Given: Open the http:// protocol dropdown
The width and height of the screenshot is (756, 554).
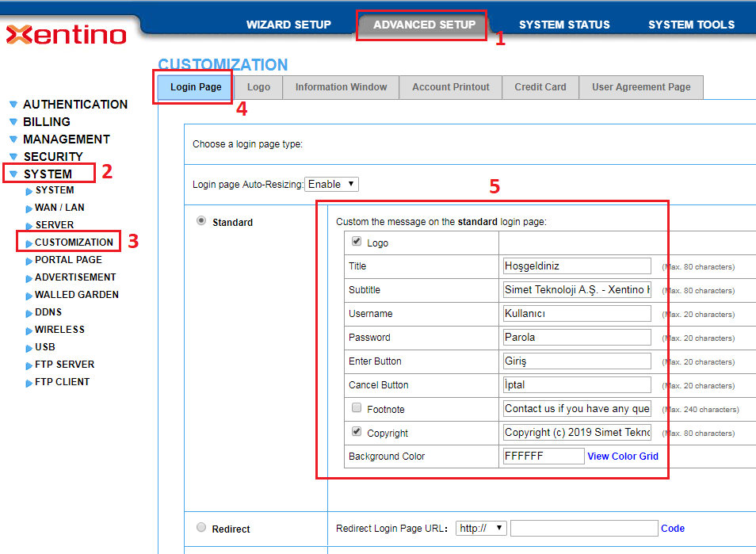Looking at the screenshot, I should (481, 528).
